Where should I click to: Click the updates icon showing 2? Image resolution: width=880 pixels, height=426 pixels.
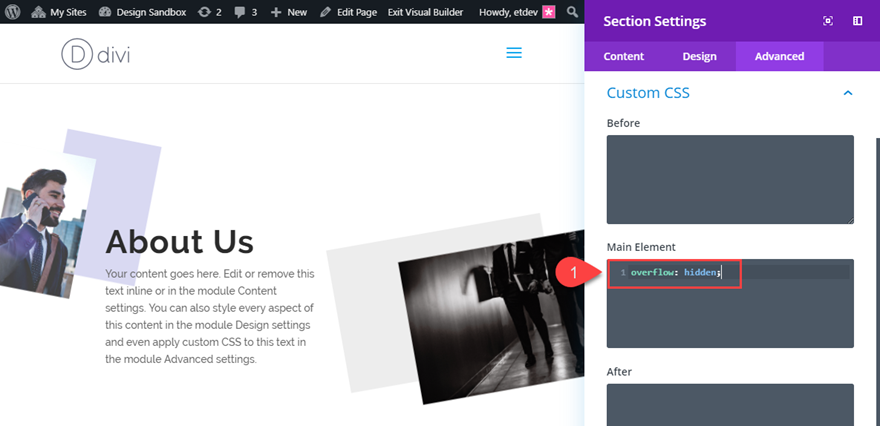coord(209,12)
